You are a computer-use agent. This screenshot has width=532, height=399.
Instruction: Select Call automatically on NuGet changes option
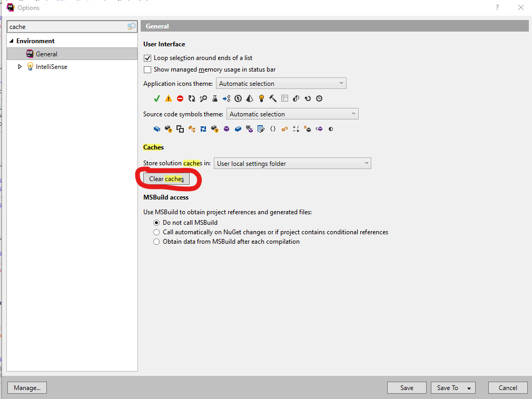(156, 232)
